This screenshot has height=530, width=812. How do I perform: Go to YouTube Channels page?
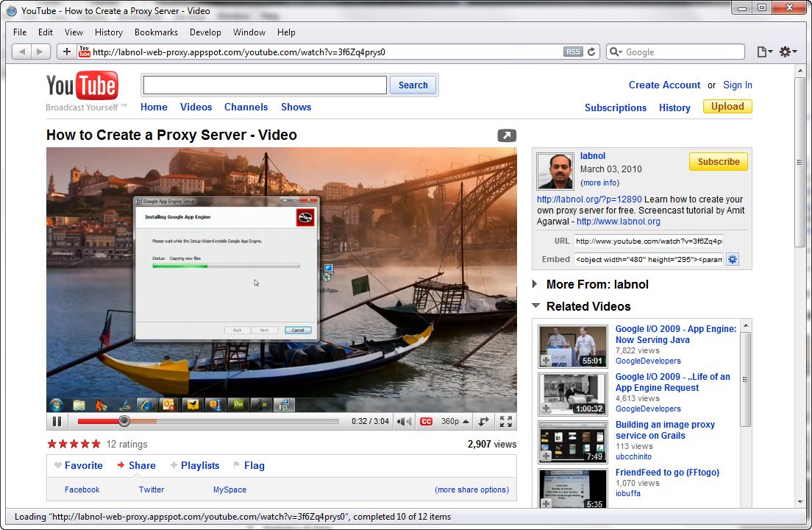[x=246, y=107]
